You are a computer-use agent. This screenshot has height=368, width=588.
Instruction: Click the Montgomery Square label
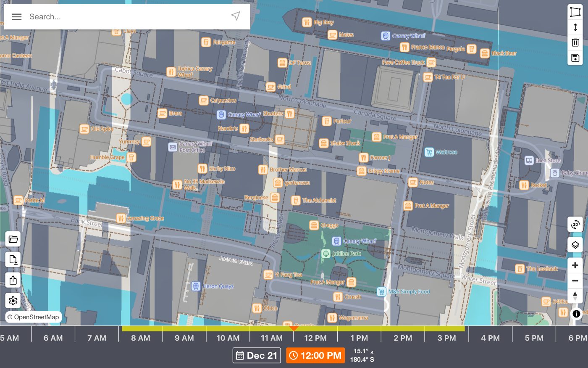tap(426, 272)
